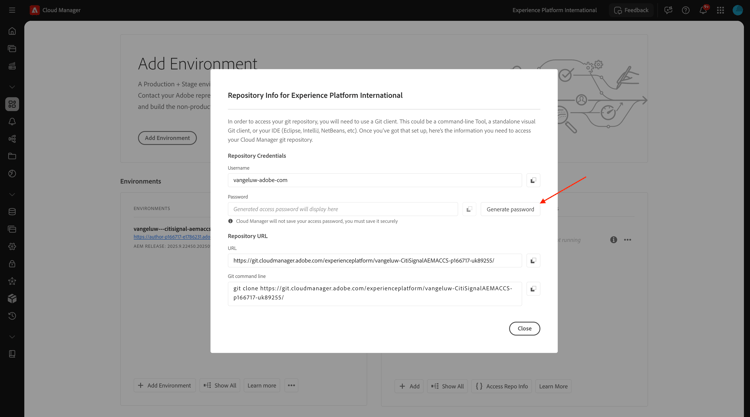Open the 3D box icon in sidebar

pos(12,298)
